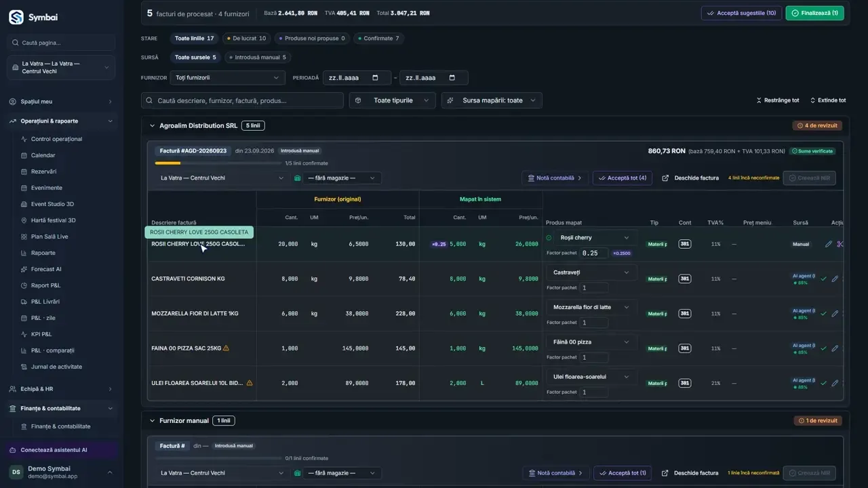Filter by De lucrat status chip

click(x=246, y=39)
